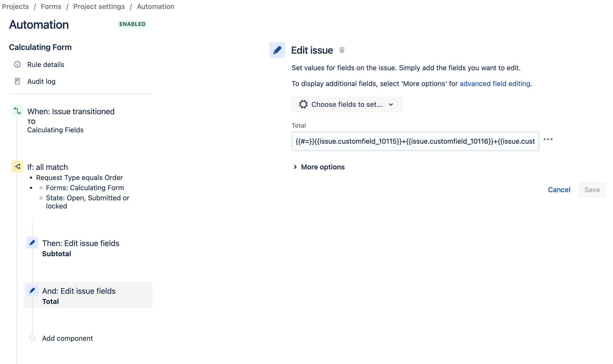
Task: Click the large blue Edit issue pencil icon
Action: (x=277, y=50)
